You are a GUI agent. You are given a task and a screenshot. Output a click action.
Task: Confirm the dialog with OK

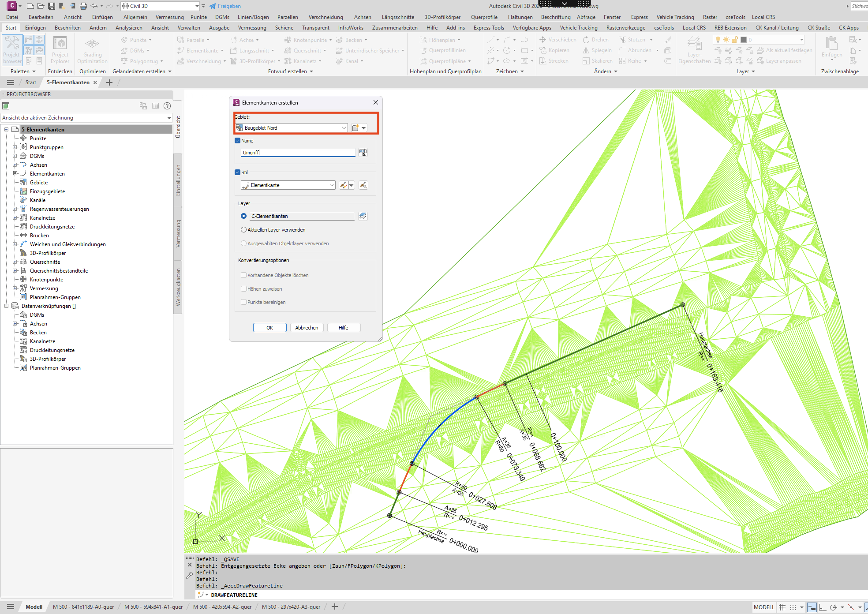pos(270,328)
